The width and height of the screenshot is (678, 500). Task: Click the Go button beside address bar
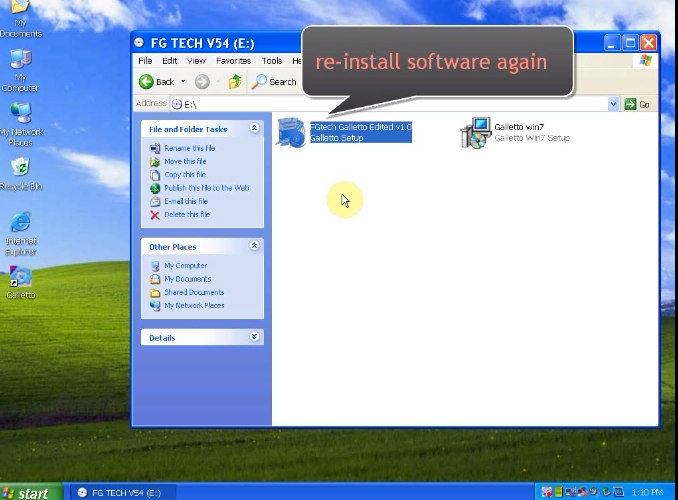click(637, 104)
